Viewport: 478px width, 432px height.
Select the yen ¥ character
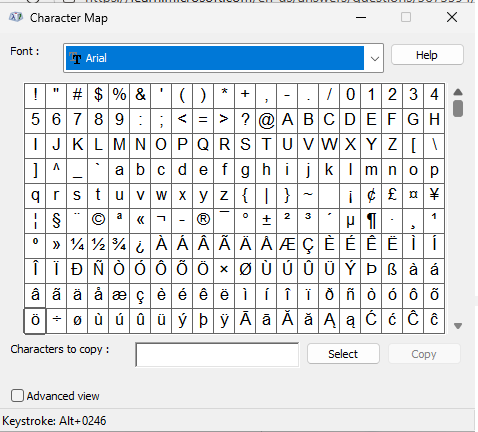[x=434, y=195]
